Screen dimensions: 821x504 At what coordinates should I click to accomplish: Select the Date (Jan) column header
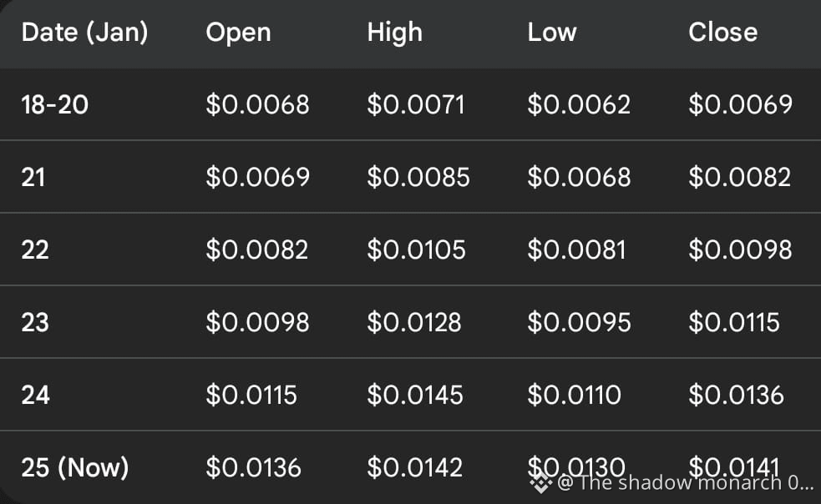pyautogui.click(x=85, y=33)
